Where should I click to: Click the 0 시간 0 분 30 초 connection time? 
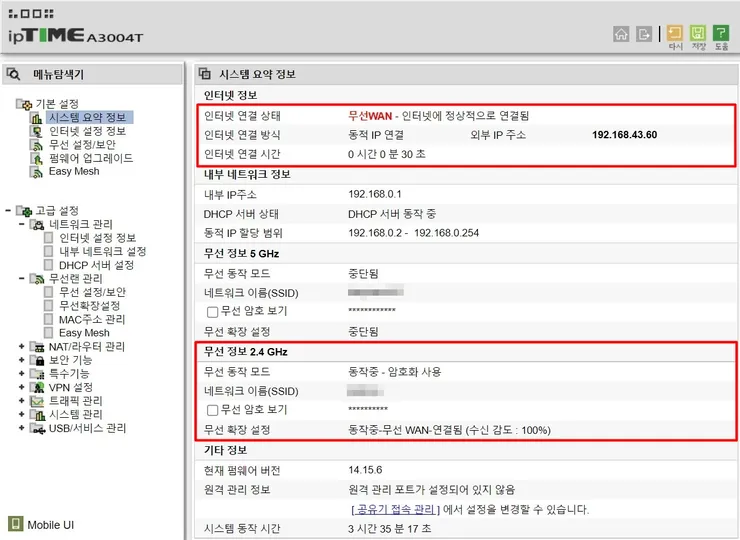click(387, 154)
